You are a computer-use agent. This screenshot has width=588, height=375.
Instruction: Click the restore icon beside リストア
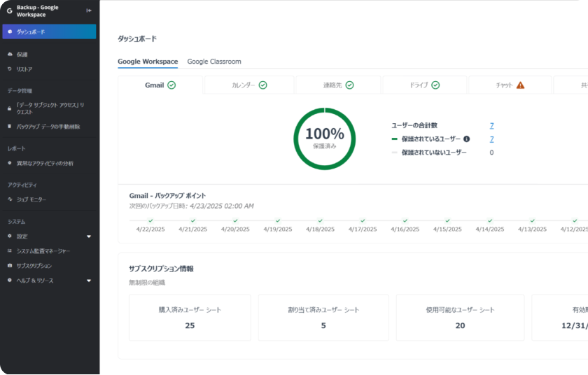click(10, 69)
